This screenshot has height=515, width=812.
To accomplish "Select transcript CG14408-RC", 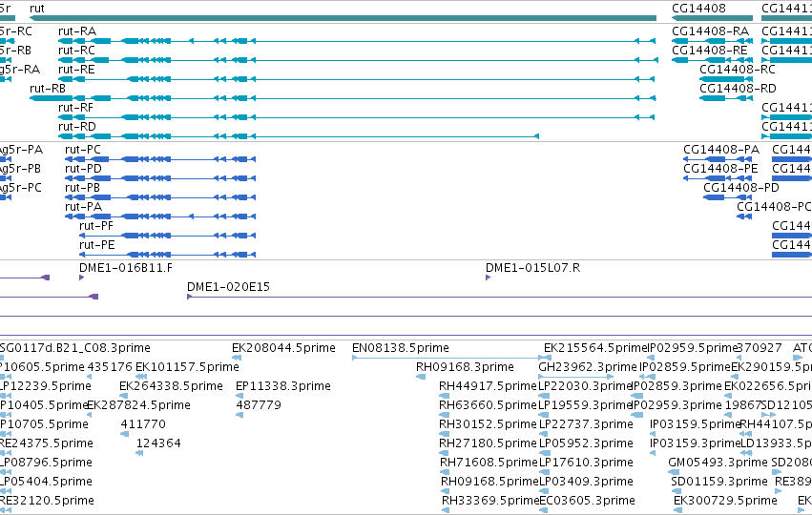I will pos(738,70).
